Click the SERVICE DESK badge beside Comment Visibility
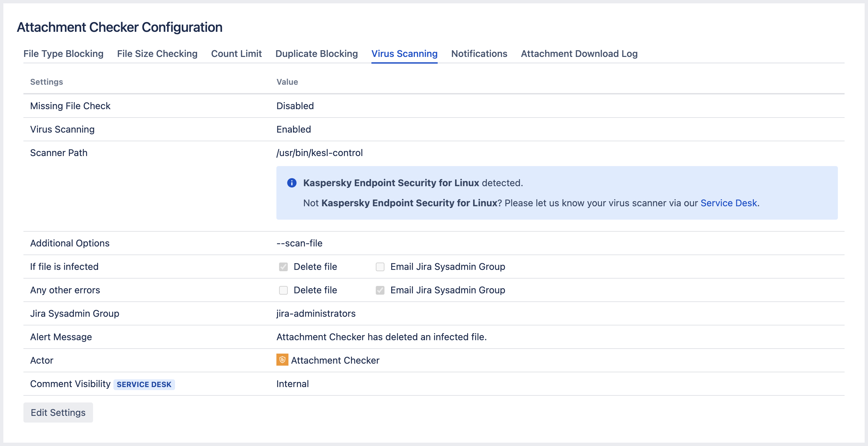The width and height of the screenshot is (868, 446). point(144,384)
